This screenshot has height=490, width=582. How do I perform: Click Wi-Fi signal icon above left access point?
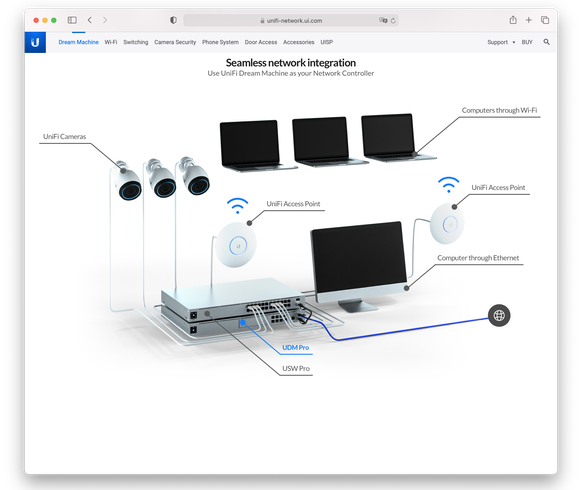click(238, 206)
